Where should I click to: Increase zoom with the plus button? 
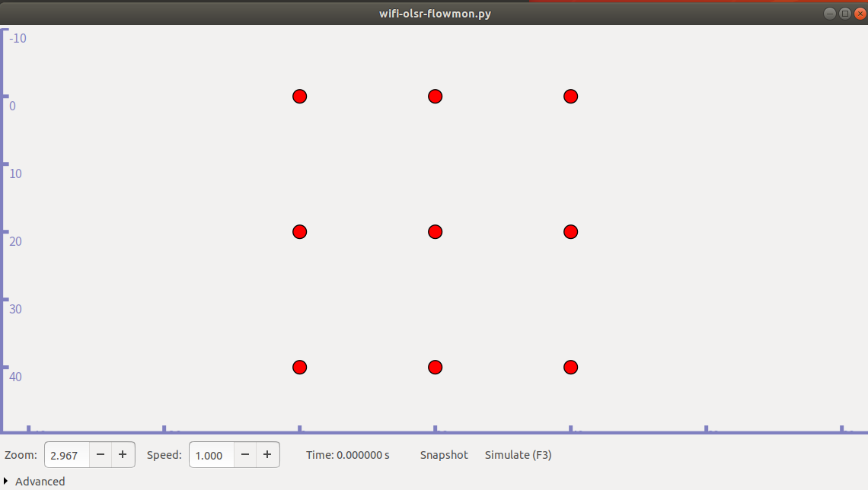[x=123, y=454]
